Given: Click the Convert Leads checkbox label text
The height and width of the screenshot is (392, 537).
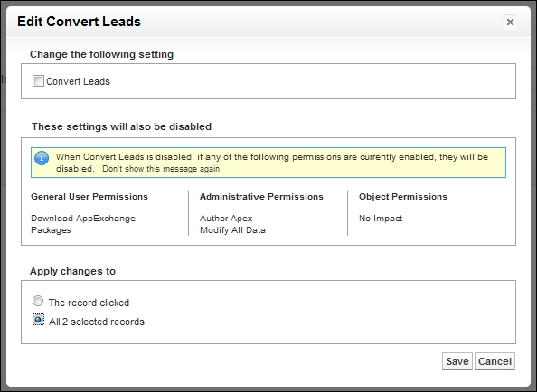Looking at the screenshot, I should tap(78, 81).
